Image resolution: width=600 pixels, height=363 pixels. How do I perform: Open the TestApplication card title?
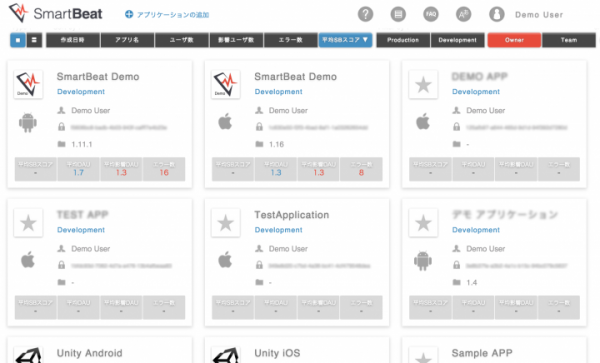(292, 215)
